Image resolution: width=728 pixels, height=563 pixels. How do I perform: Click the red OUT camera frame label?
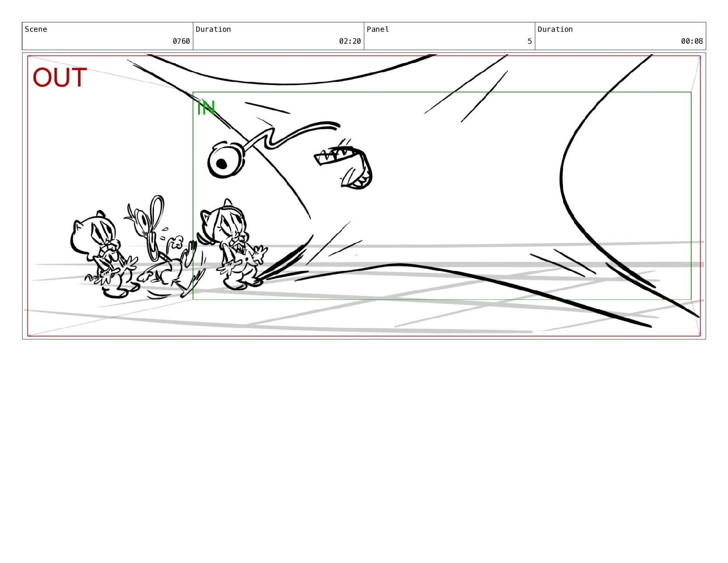pos(60,77)
